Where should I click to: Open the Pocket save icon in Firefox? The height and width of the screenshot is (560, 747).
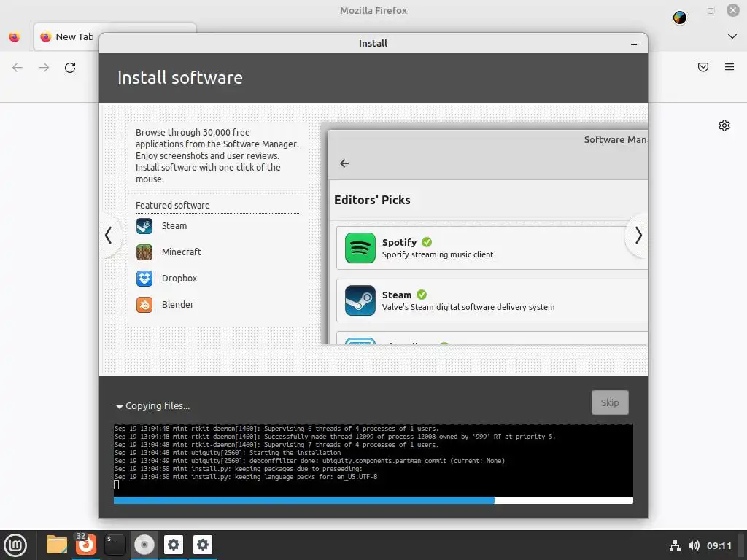point(703,67)
